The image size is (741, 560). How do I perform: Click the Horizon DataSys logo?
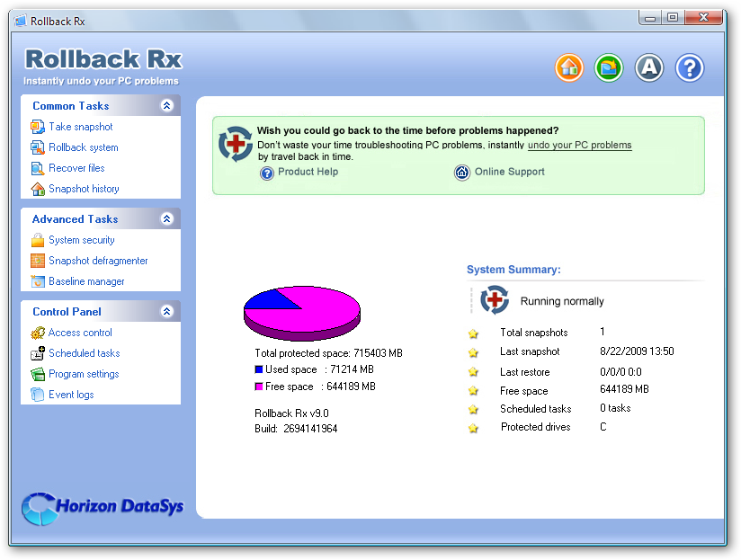coord(103,509)
